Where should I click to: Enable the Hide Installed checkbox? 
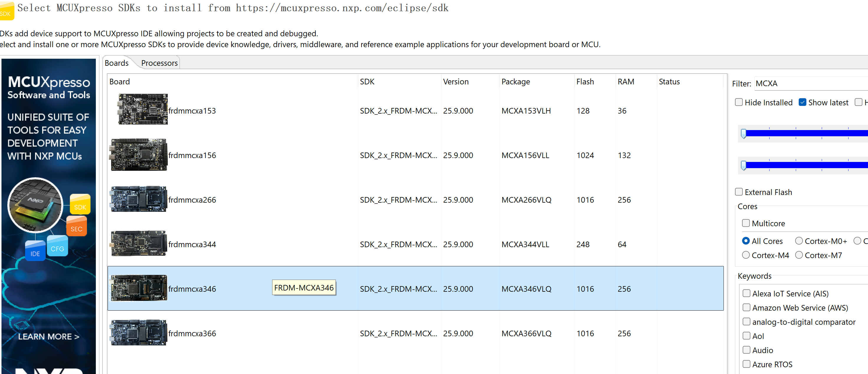click(739, 102)
